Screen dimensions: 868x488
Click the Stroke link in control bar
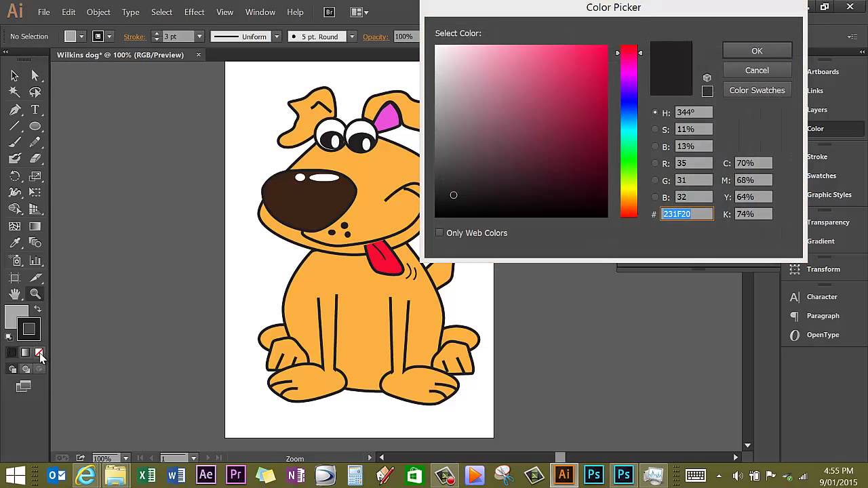pos(134,37)
